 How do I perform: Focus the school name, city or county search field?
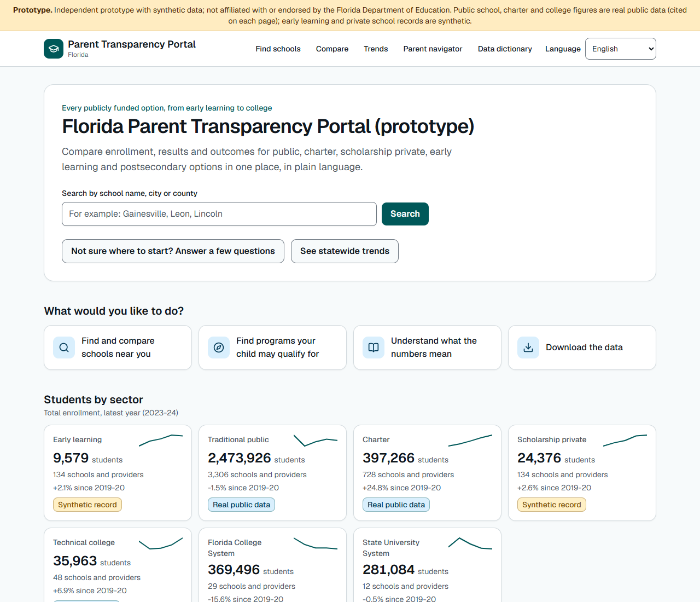[x=219, y=214]
